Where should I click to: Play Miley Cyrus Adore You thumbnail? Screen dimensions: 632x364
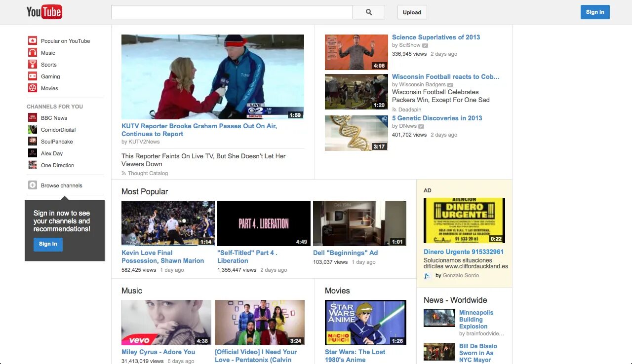[x=166, y=323]
